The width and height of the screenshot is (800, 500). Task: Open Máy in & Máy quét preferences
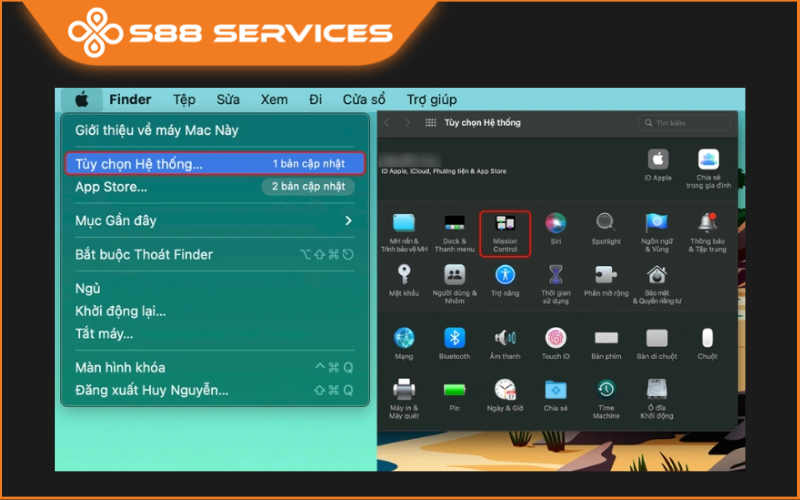404,399
